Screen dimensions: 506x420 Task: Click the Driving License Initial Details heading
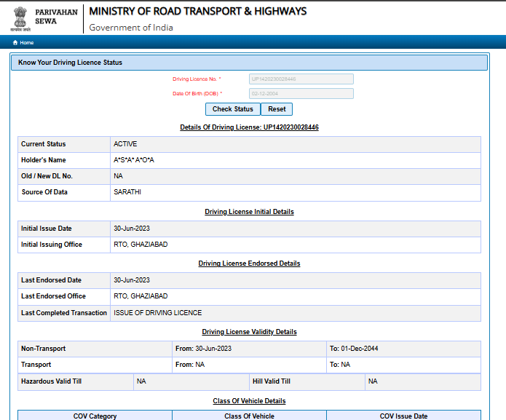(x=249, y=212)
